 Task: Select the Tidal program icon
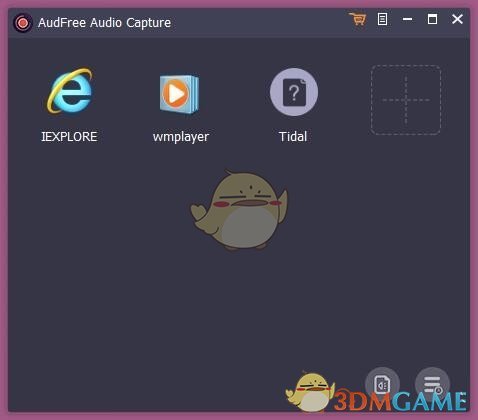tap(294, 92)
